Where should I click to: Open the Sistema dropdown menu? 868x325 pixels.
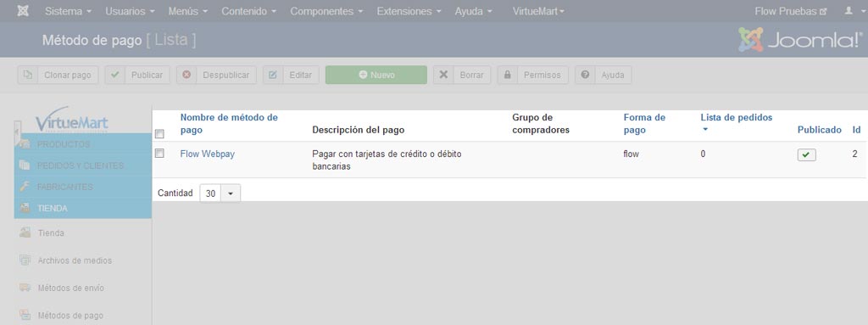click(x=68, y=11)
